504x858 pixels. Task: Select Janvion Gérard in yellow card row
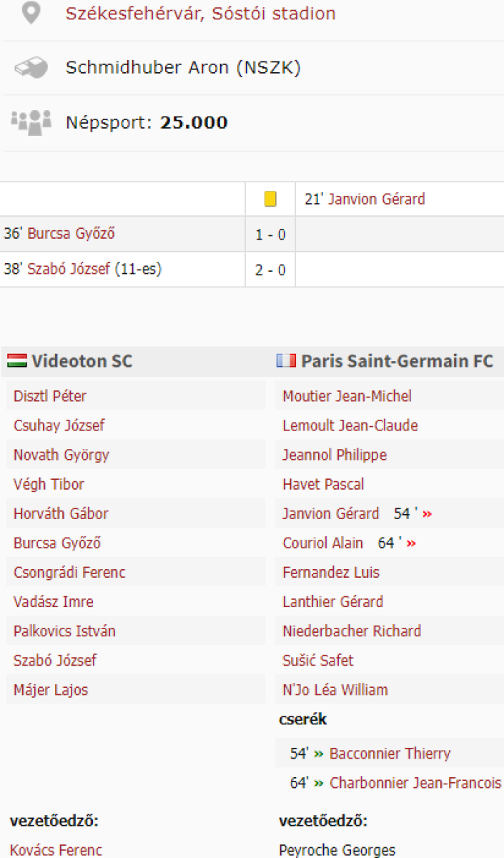(x=376, y=199)
